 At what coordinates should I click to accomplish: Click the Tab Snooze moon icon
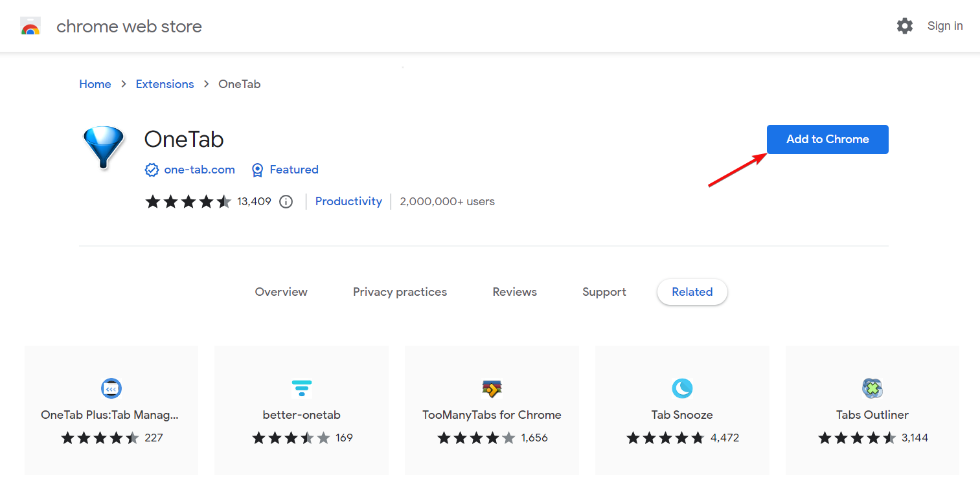[682, 388]
